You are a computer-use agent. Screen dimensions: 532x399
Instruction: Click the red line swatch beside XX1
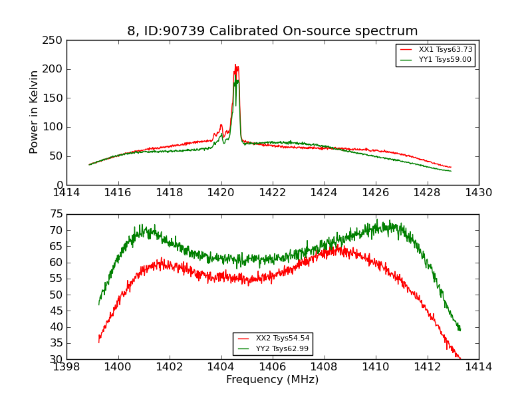406,49
